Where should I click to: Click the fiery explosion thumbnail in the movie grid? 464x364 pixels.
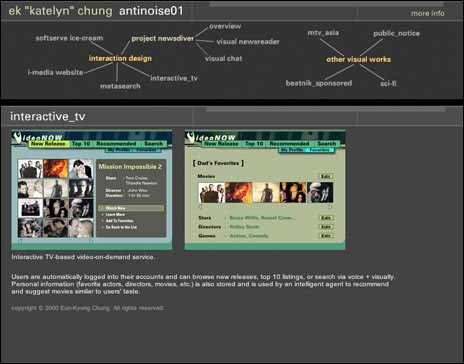tap(56, 169)
